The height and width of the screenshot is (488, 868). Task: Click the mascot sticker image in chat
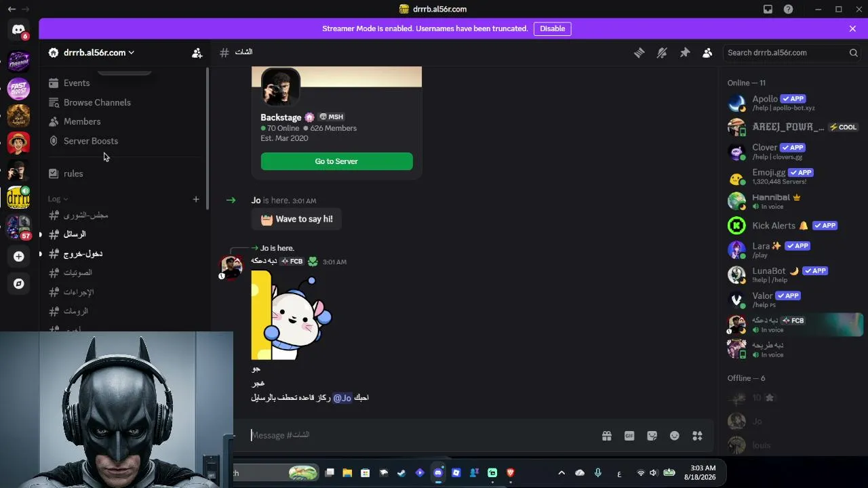292,315
